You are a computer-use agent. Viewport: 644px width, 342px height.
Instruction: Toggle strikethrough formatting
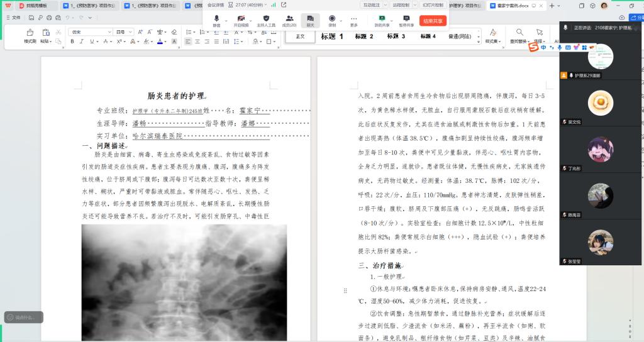106,41
